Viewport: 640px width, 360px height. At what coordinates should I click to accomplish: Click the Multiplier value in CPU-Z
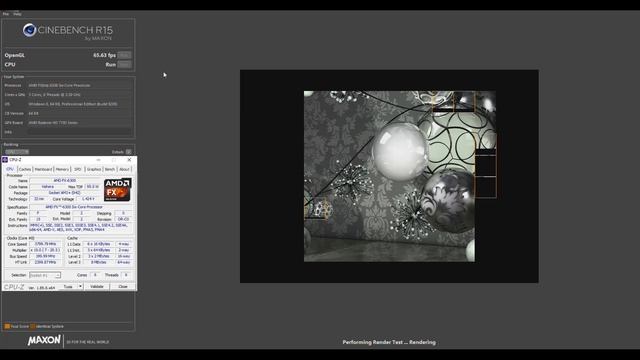46,250
